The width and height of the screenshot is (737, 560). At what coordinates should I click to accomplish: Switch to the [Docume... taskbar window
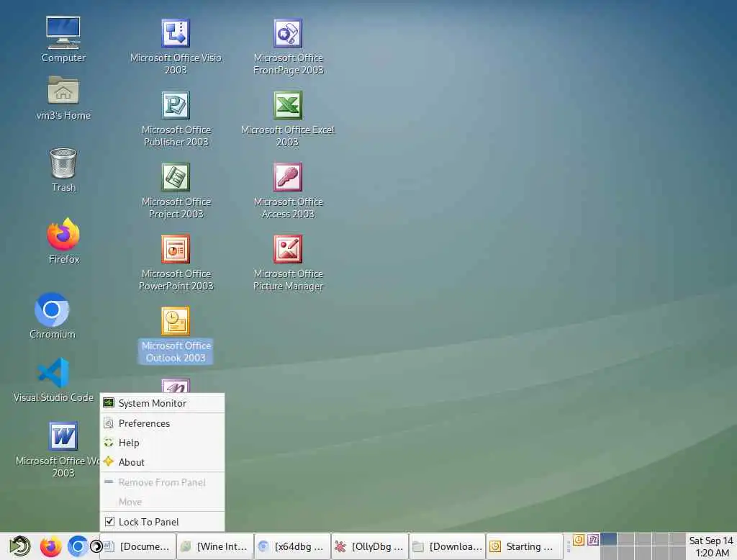[137, 546]
